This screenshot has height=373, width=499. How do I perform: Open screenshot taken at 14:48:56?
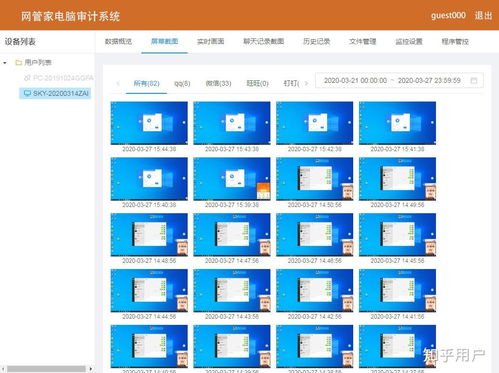149,235
